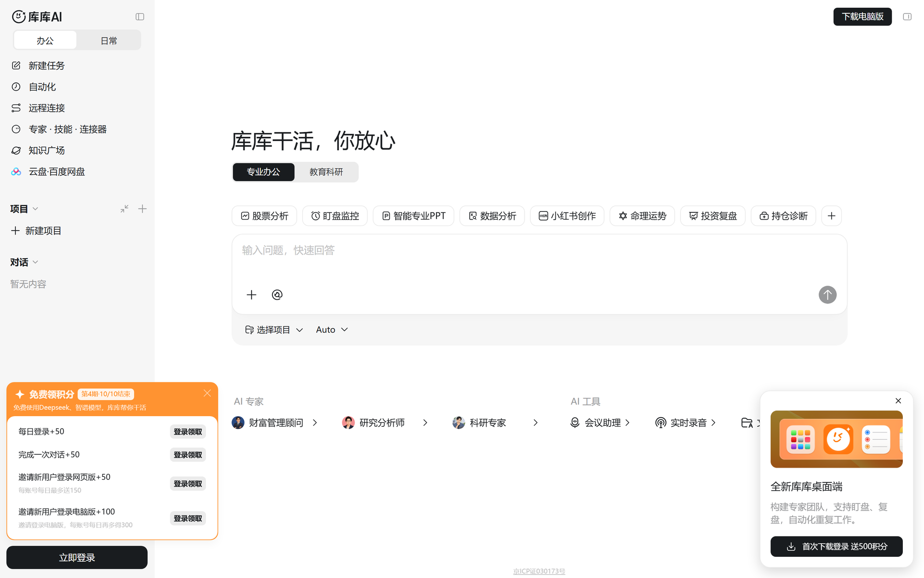Add more shortcut with plus chip

coord(831,216)
